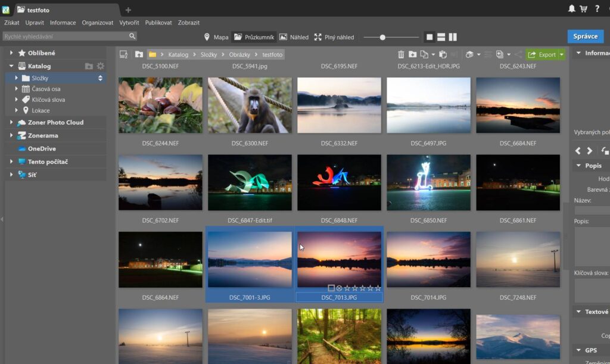
Task: Expand the Síť tree node
Action: (11, 175)
